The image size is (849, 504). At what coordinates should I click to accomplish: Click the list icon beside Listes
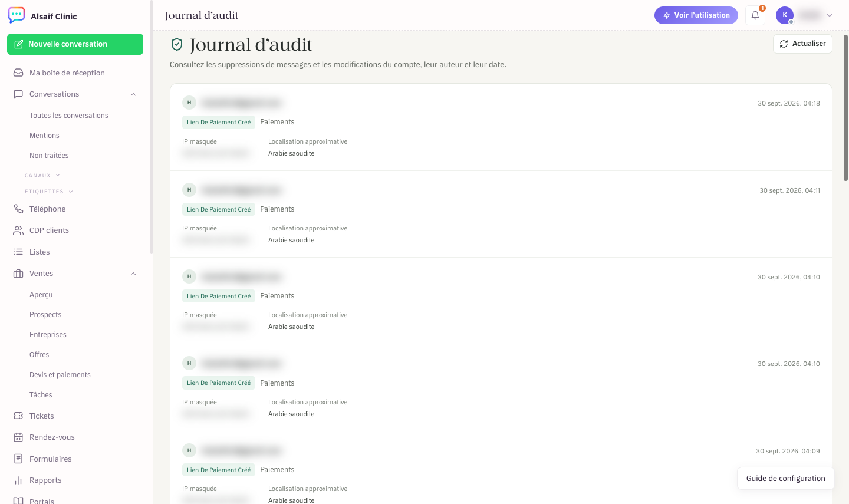coord(18,252)
